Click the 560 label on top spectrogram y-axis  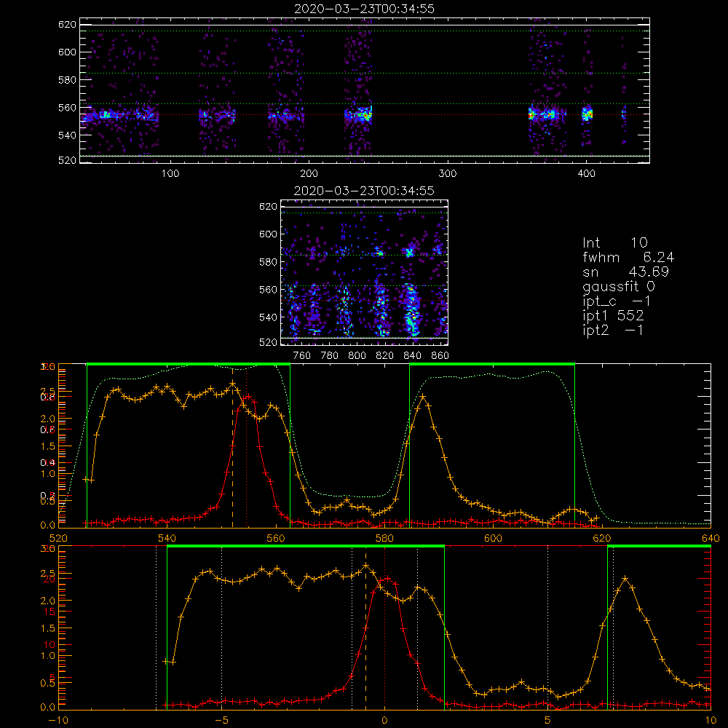click(67, 107)
